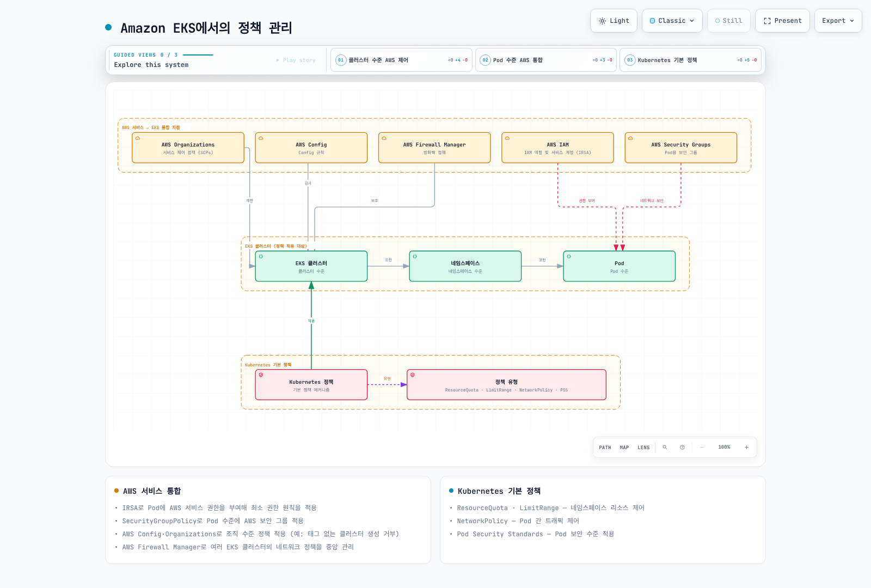Reset zoom via the 100% label

[724, 448]
